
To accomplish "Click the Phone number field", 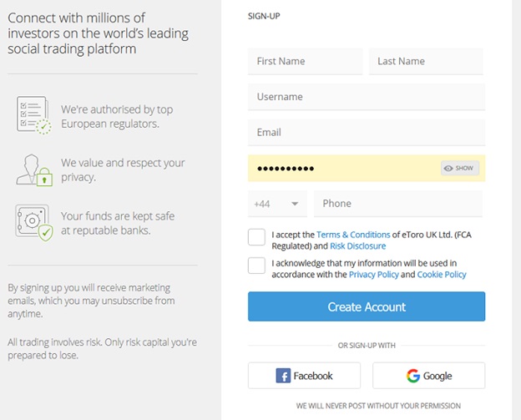I will [397, 204].
